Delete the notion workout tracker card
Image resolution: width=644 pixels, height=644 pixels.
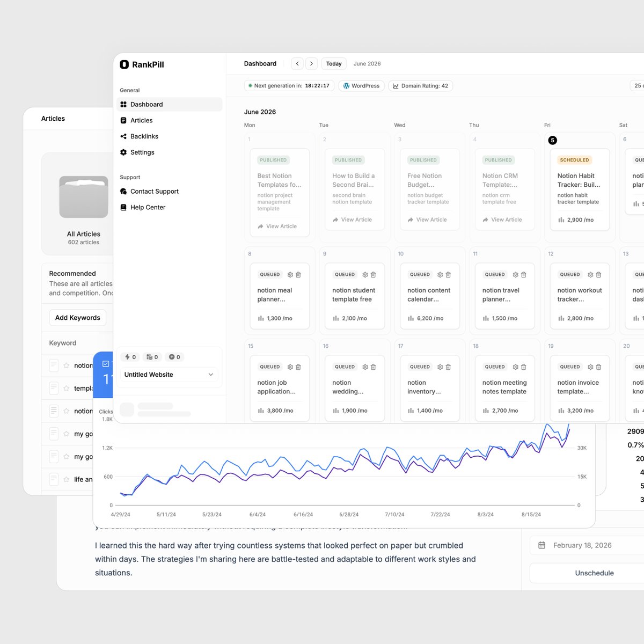coord(598,275)
